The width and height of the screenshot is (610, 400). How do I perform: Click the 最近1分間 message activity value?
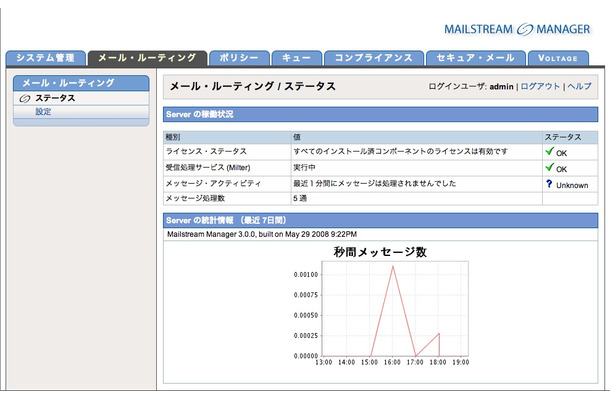(375, 183)
